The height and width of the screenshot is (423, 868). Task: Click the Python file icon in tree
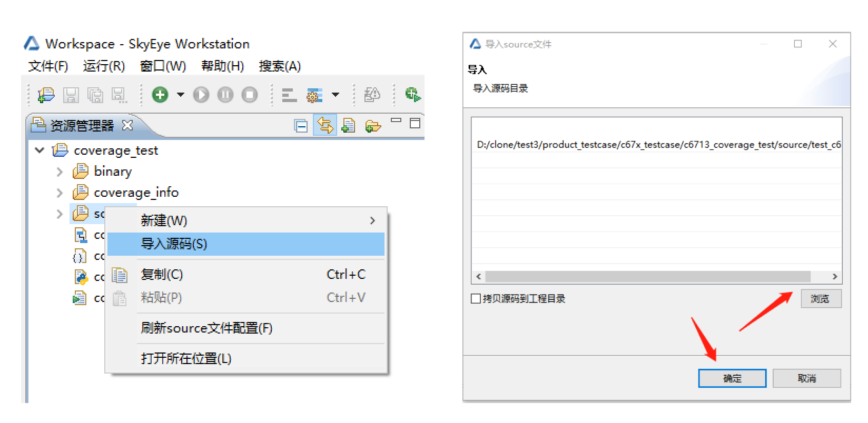pyautogui.click(x=81, y=277)
